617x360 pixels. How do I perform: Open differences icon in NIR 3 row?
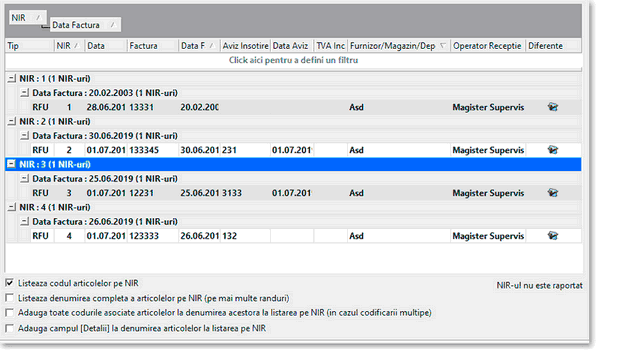tap(553, 193)
